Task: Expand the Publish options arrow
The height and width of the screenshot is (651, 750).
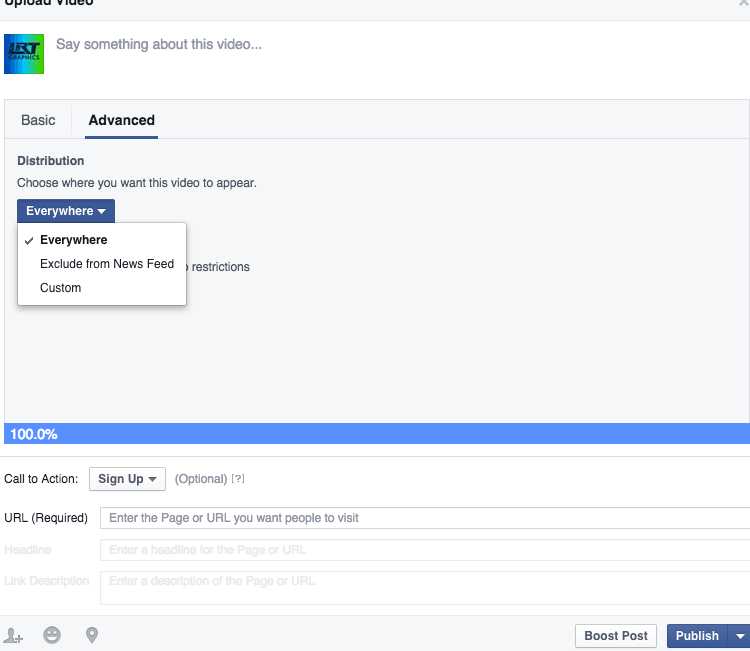Action: pyautogui.click(x=739, y=636)
